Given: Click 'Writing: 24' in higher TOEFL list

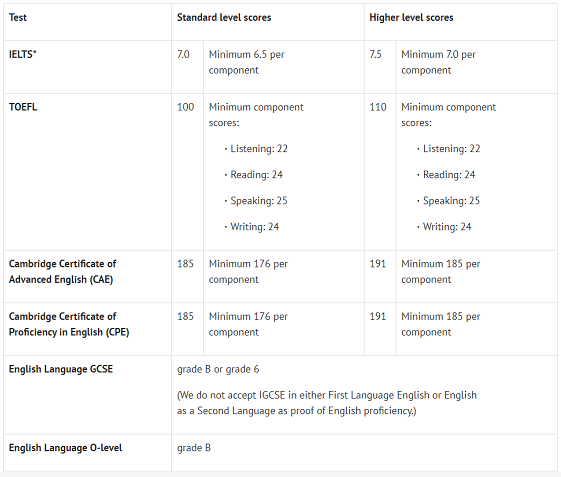Looking at the screenshot, I should point(447,227).
